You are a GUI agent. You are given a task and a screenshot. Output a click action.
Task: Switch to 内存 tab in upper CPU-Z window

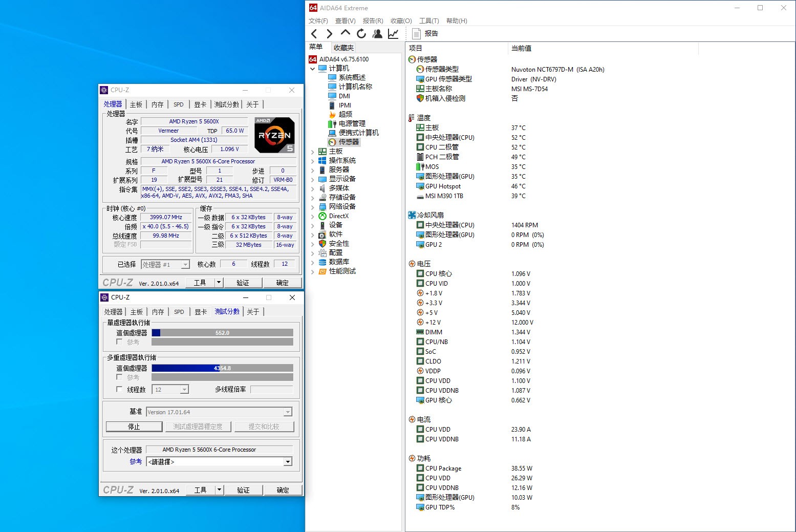(158, 104)
